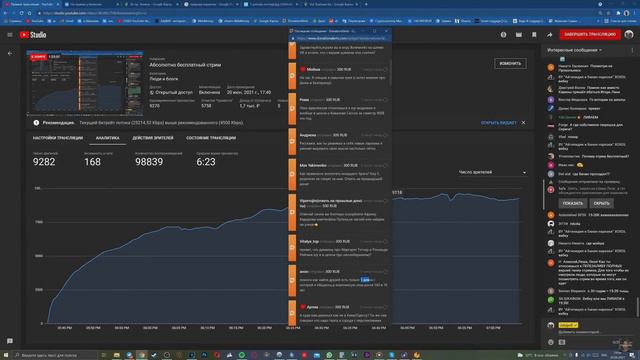The height and width of the screenshot is (360, 640).
Task: Open the widget via Открыть виджет link
Action: coord(498,123)
